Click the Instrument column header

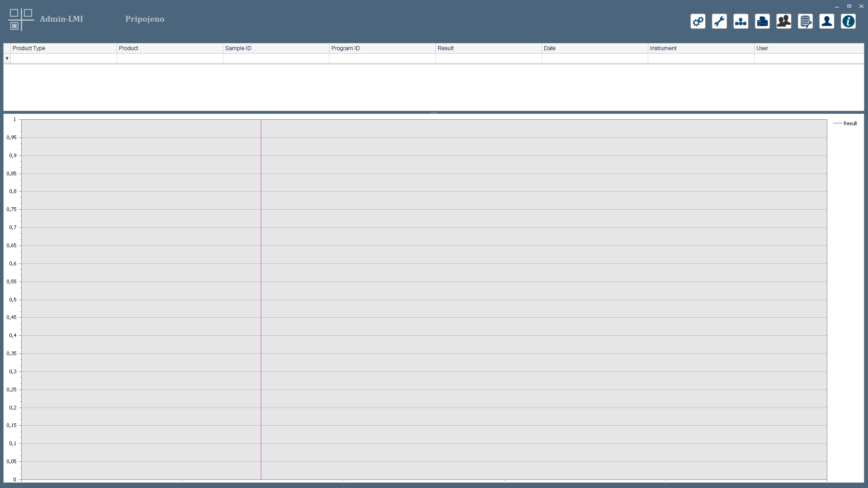pyautogui.click(x=701, y=48)
